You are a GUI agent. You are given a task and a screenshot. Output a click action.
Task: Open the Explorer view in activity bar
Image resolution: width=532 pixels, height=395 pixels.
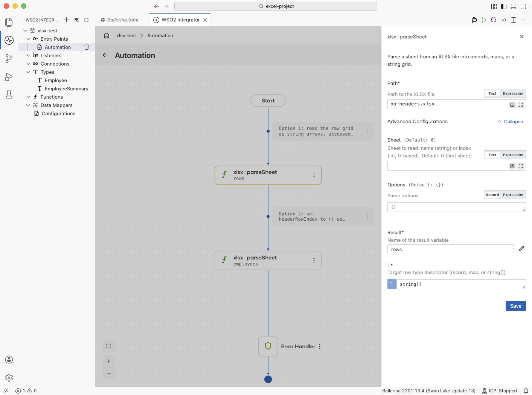[x=9, y=22]
